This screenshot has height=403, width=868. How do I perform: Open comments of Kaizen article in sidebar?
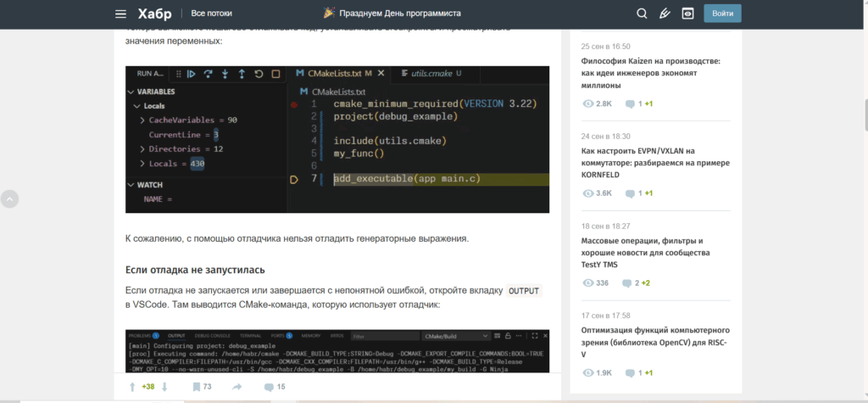pos(638,104)
